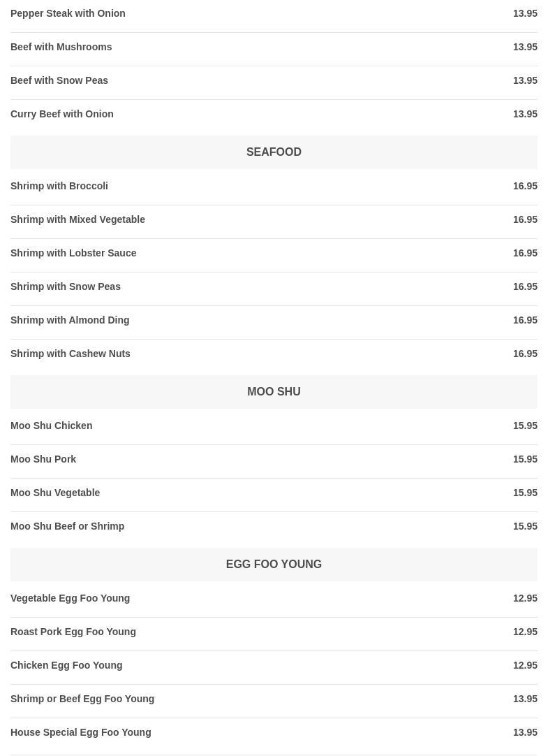Select Vegetable Egg Foo Young

point(71,598)
